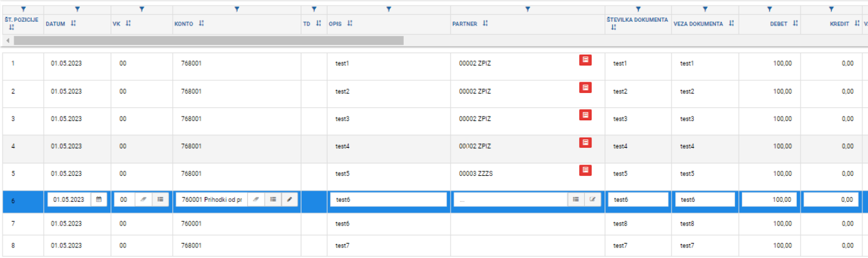The width and height of the screenshot is (868, 258).
Task: Click red partner icon in test1 row
Action: [585, 60]
